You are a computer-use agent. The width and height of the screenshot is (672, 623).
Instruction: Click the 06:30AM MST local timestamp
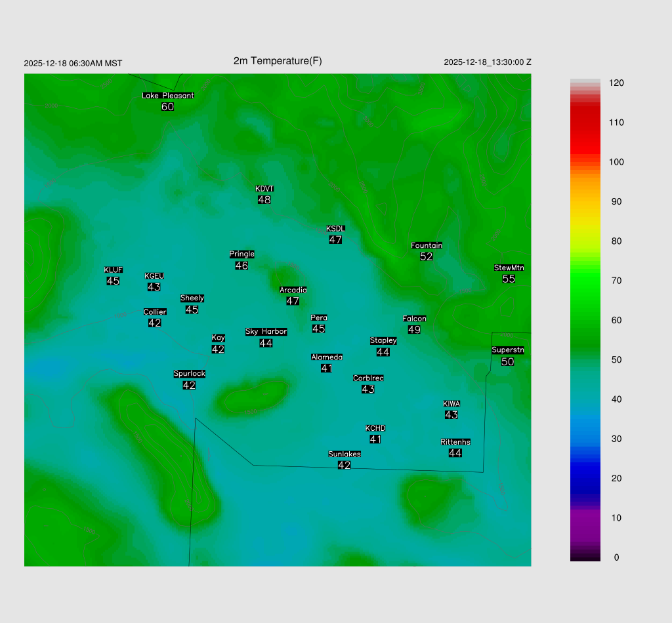point(73,64)
